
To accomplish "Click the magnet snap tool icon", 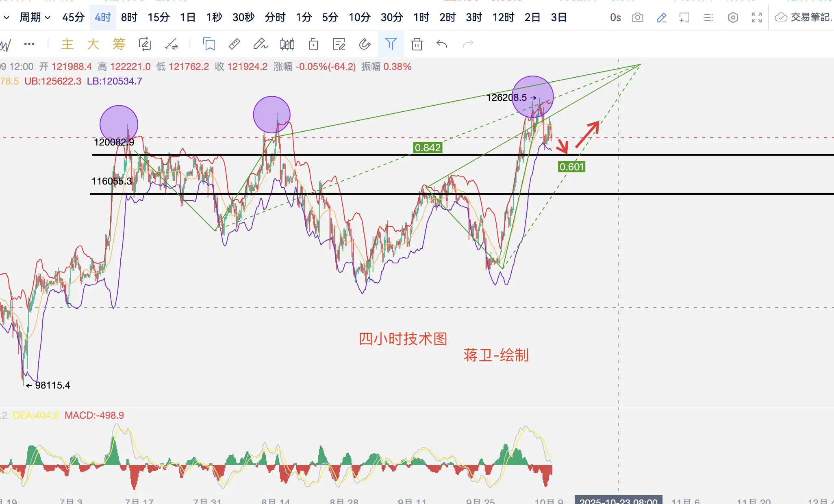I will [x=365, y=44].
